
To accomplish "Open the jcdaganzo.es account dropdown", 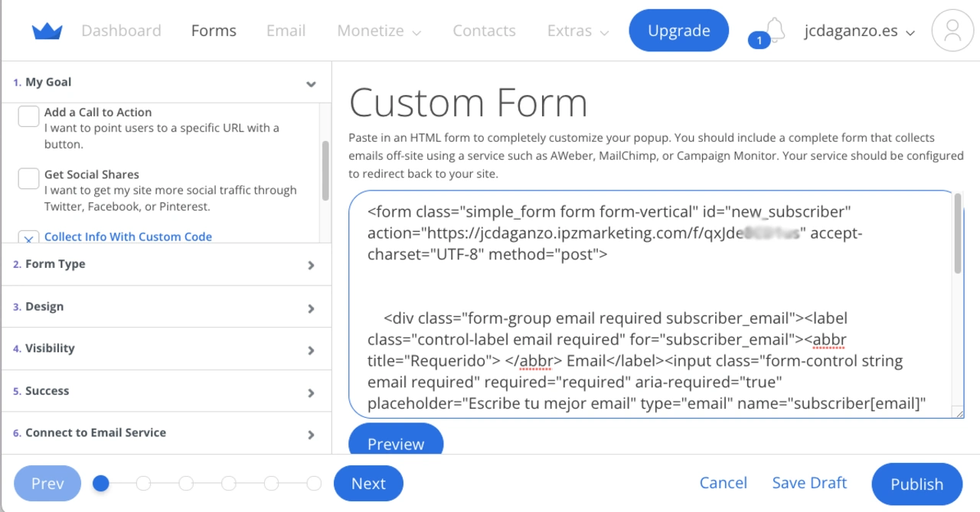I will pyautogui.click(x=859, y=31).
